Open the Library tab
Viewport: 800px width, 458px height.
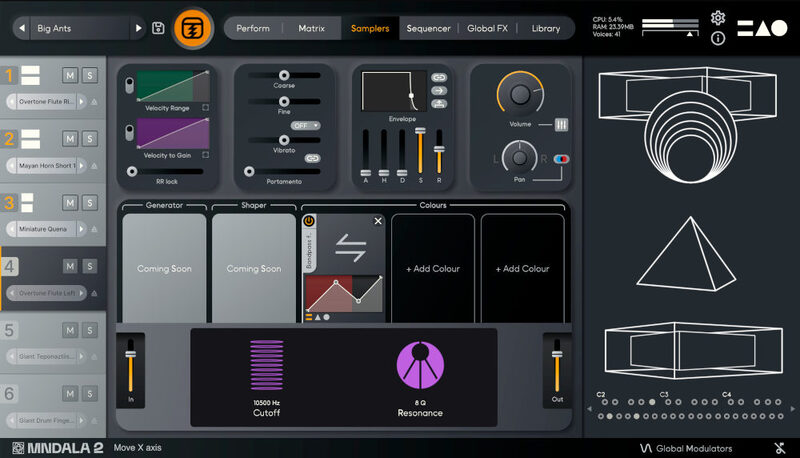tap(546, 29)
